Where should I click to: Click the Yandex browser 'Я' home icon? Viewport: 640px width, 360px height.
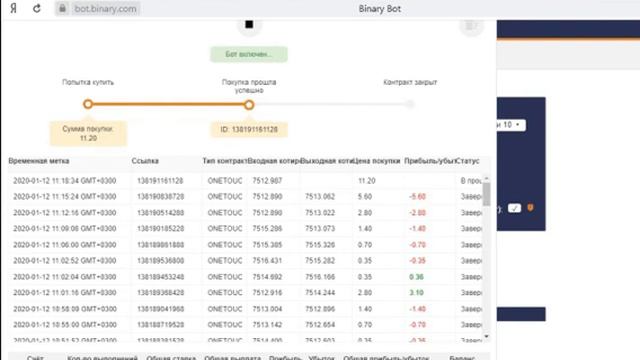13,8
